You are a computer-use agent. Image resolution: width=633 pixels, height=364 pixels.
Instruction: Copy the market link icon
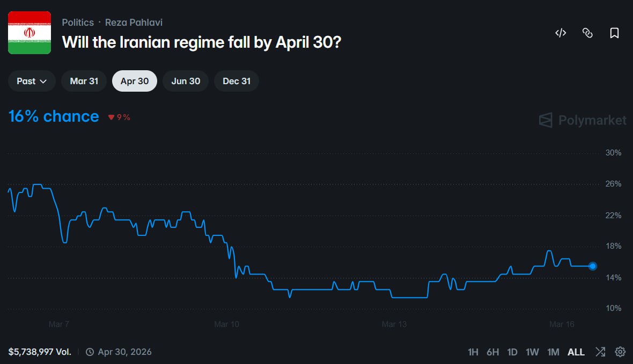pos(587,33)
